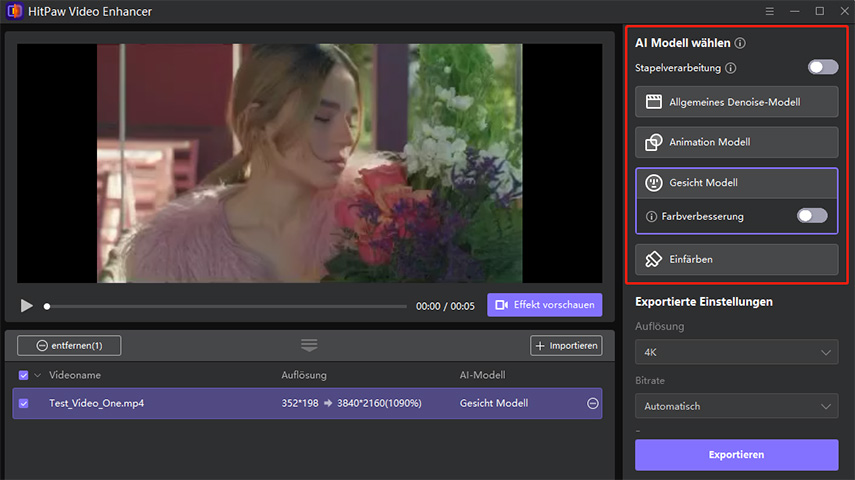This screenshot has width=855, height=480.
Task: Click info icon beside Farbverbesserung
Action: pyautogui.click(x=651, y=217)
